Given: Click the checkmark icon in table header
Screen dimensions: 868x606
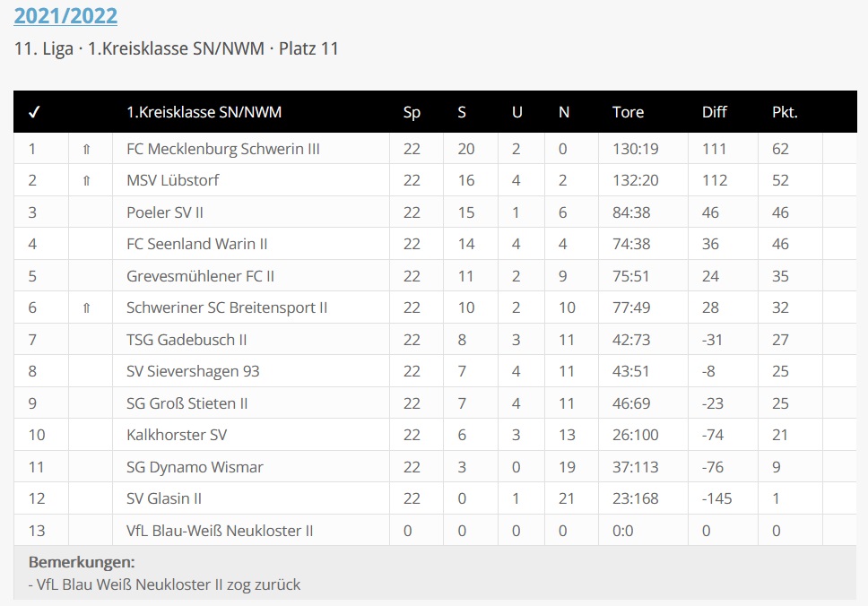Looking at the screenshot, I should [34, 112].
